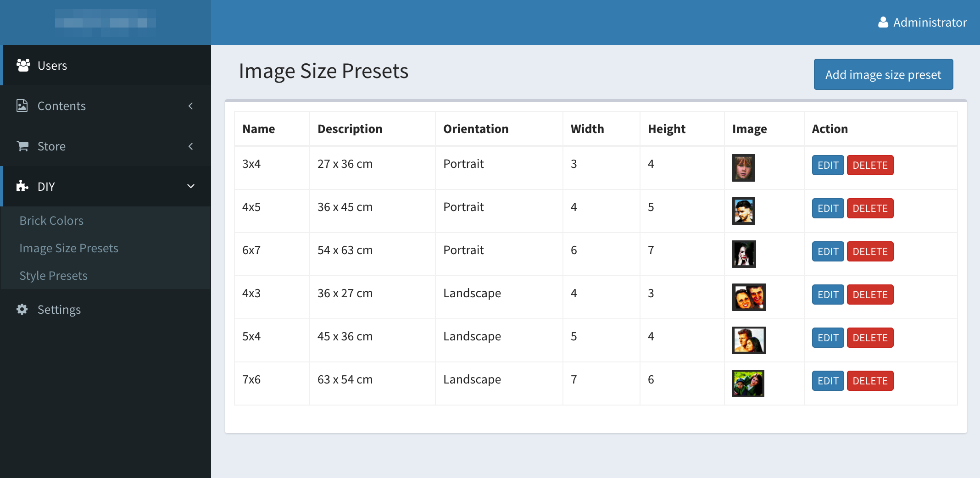Viewport: 980px width, 478px height.
Task: Select the DIY menu label
Action: [x=46, y=187]
